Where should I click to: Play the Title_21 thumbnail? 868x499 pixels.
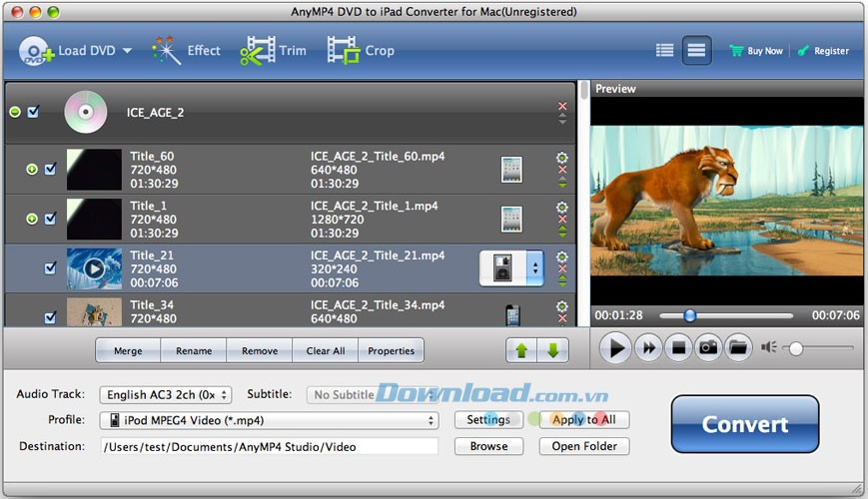tap(94, 268)
